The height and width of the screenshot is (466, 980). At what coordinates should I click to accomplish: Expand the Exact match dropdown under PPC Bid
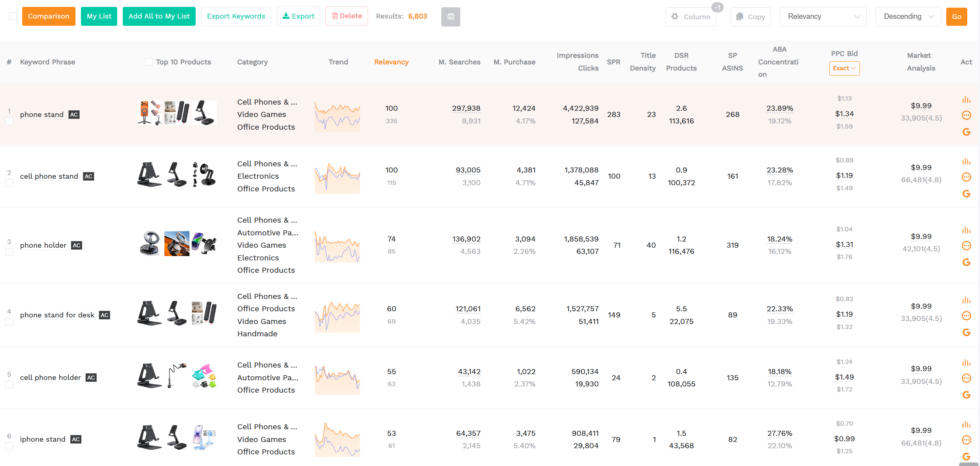[844, 68]
